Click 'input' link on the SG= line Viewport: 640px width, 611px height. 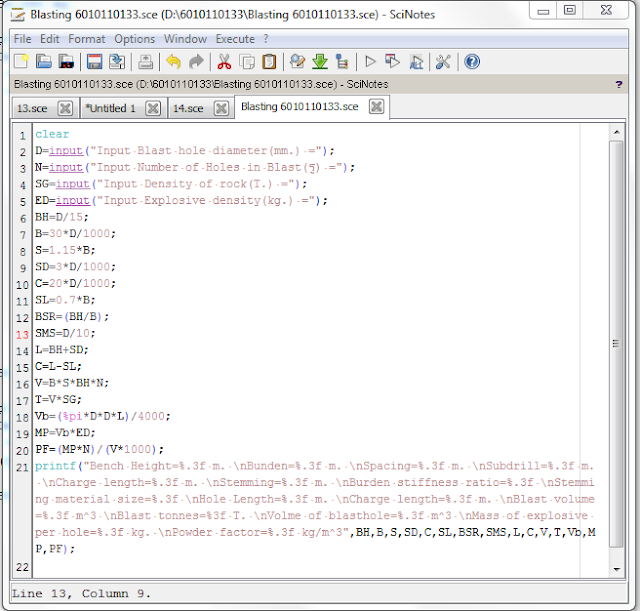tap(73, 184)
